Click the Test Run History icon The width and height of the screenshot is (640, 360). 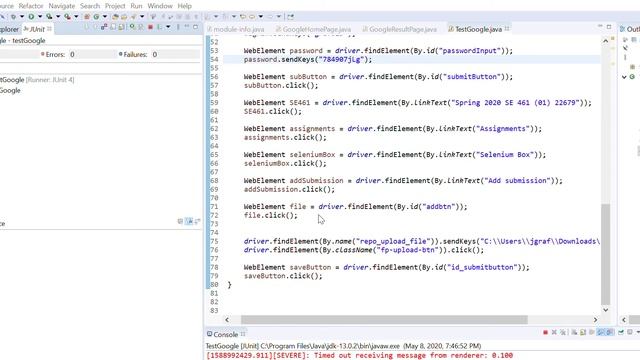coord(159,27)
